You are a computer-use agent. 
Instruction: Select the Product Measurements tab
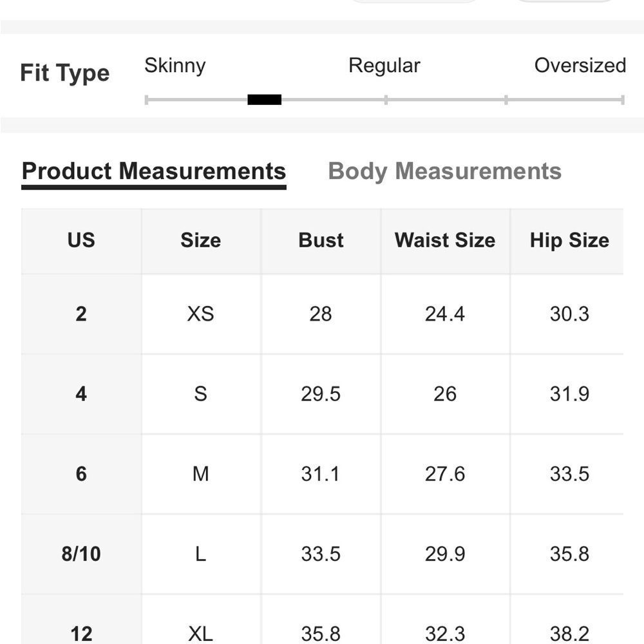[x=154, y=171]
